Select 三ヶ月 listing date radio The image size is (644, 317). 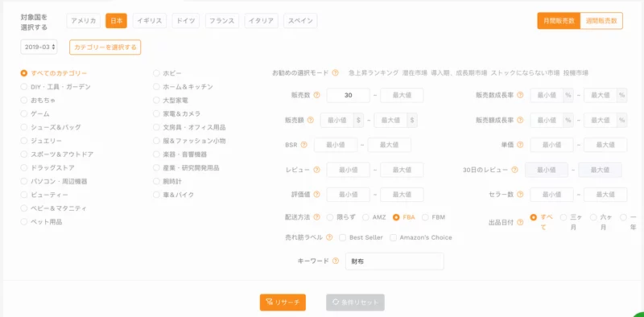[x=563, y=217]
